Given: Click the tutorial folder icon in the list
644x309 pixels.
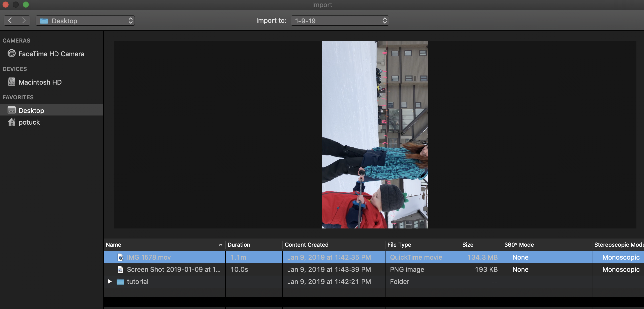Looking at the screenshot, I should 120,281.
